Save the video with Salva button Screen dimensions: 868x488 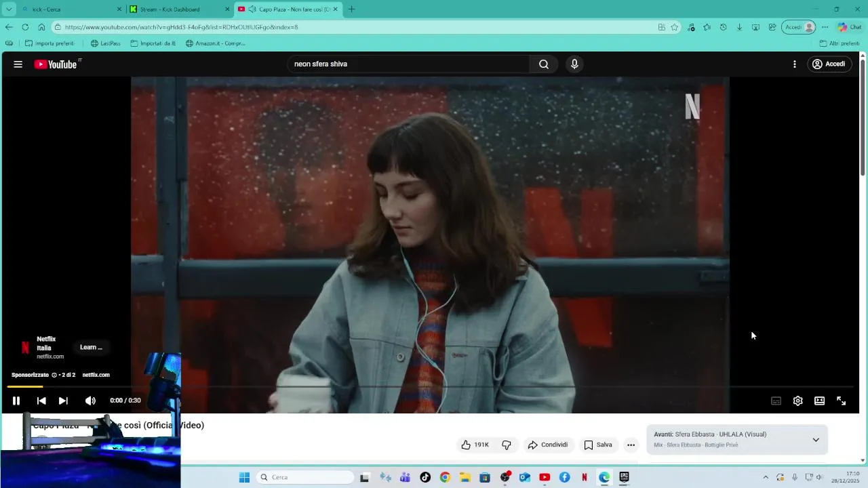click(x=598, y=445)
